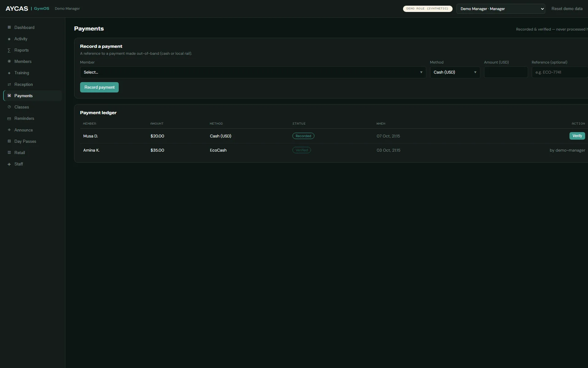Click the AYCAS GymOS logo
Viewport: 588px width, 368px height.
tap(27, 9)
